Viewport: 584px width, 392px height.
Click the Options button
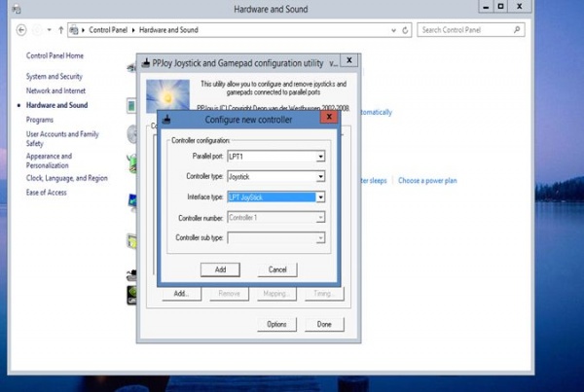click(x=275, y=324)
